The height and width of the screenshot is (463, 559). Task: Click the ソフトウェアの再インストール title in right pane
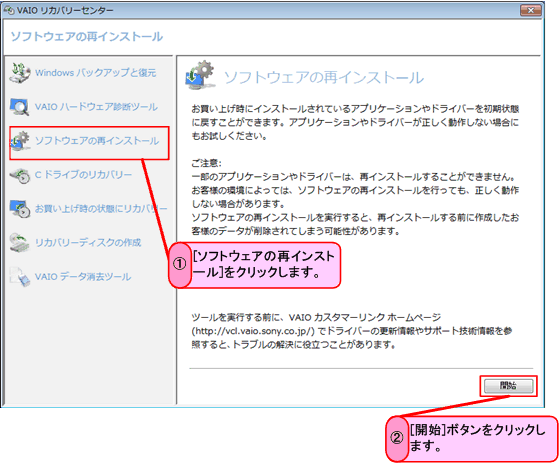(324, 78)
